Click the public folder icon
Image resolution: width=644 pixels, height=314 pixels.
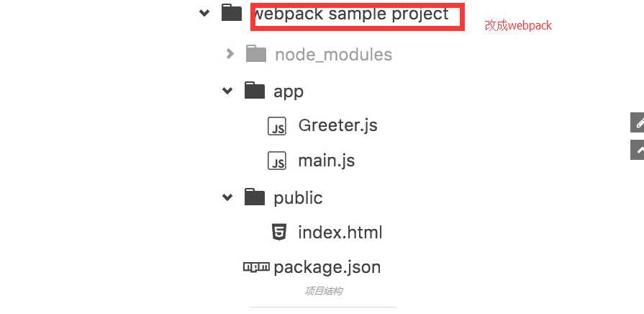click(x=255, y=197)
